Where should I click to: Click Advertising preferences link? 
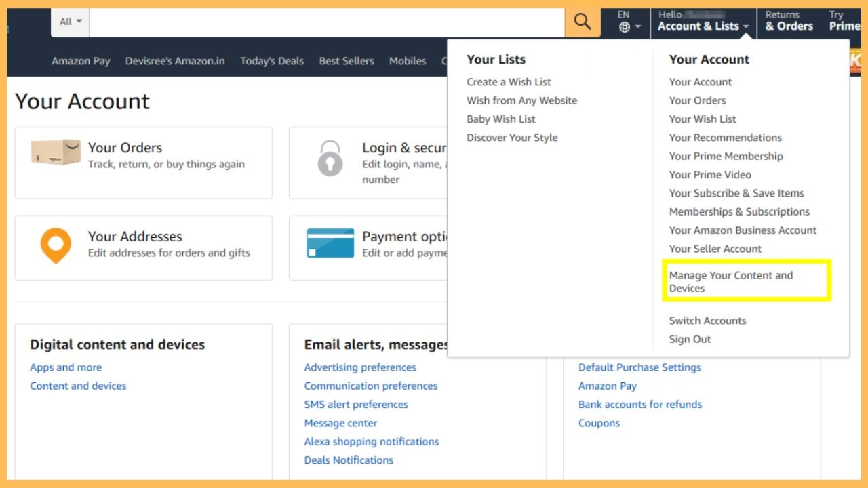click(360, 367)
